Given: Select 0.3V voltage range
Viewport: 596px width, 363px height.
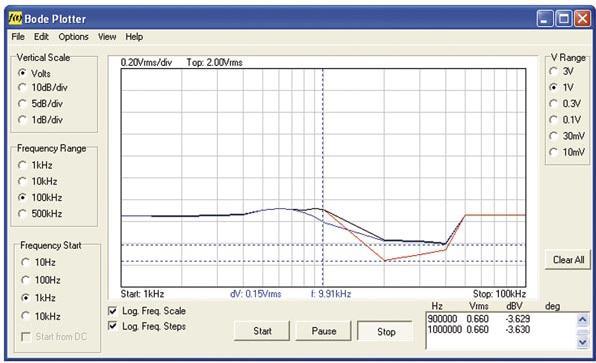Looking at the screenshot, I should coord(554,103).
